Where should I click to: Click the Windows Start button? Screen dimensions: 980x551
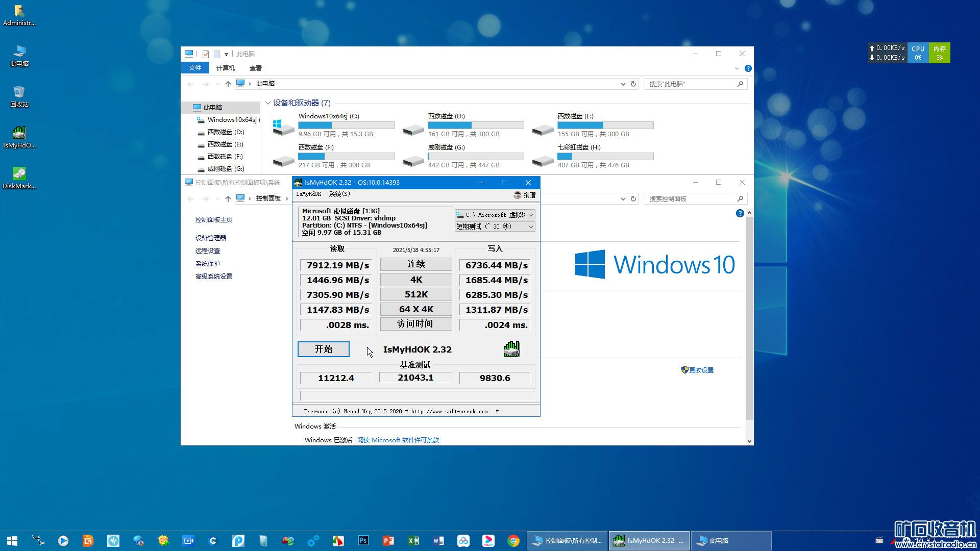click(12, 540)
